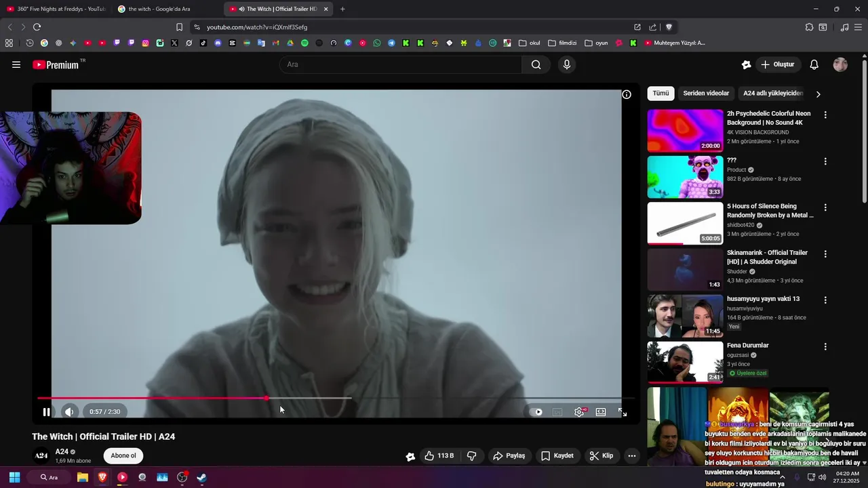The width and height of the screenshot is (868, 488).
Task: Open Steam from the taskbar
Action: coord(201,477)
